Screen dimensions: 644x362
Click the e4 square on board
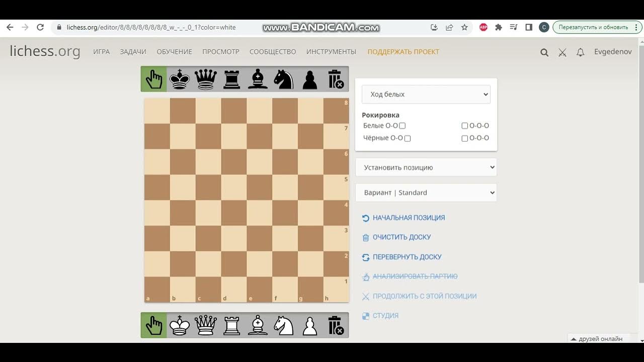[x=260, y=213]
